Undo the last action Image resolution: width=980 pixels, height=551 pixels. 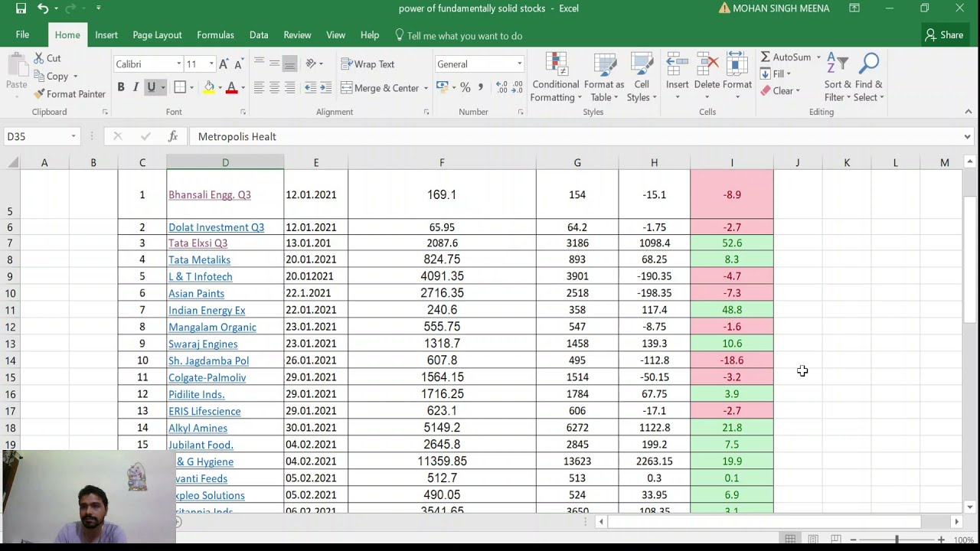[x=43, y=8]
